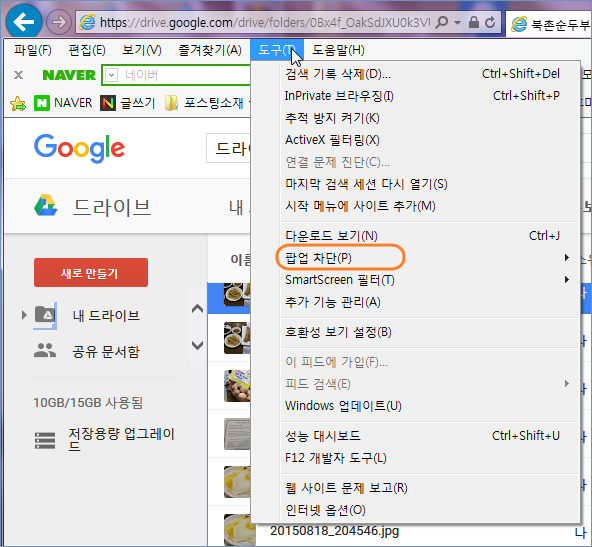This screenshot has height=547, width=592.
Task: Expand the 내 드라이브 tree arrow
Action: 24,315
